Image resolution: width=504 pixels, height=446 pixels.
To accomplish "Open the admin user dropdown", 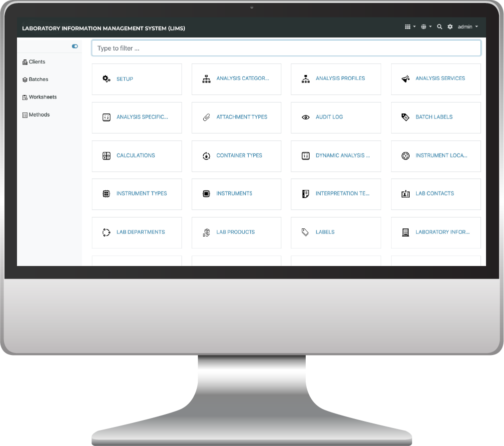I will tap(468, 26).
